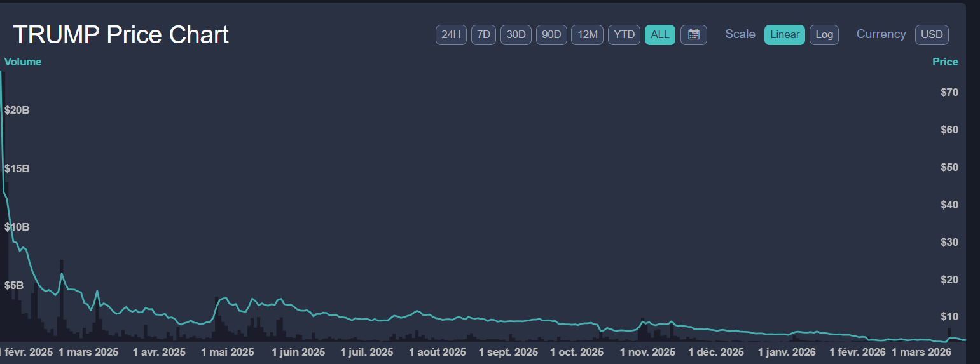Click the $20B volume axis tick
Screen dimensions: 980x364
(x=17, y=111)
